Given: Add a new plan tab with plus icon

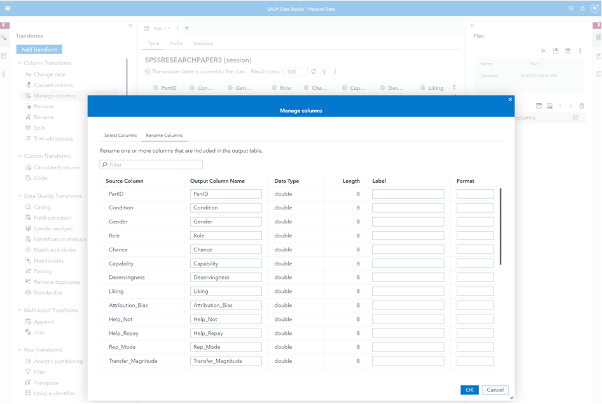Looking at the screenshot, I should 187,28.
